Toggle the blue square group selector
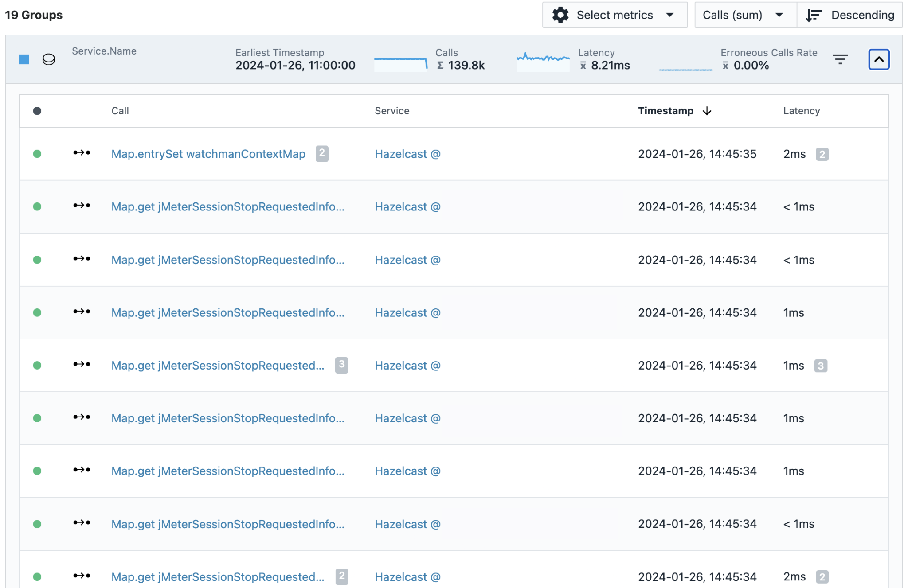The height and width of the screenshot is (588, 908). pyautogui.click(x=24, y=59)
